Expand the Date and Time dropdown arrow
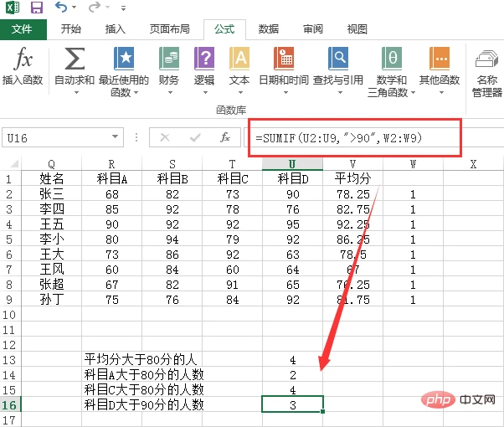This screenshot has height=427, width=504. coord(285,93)
